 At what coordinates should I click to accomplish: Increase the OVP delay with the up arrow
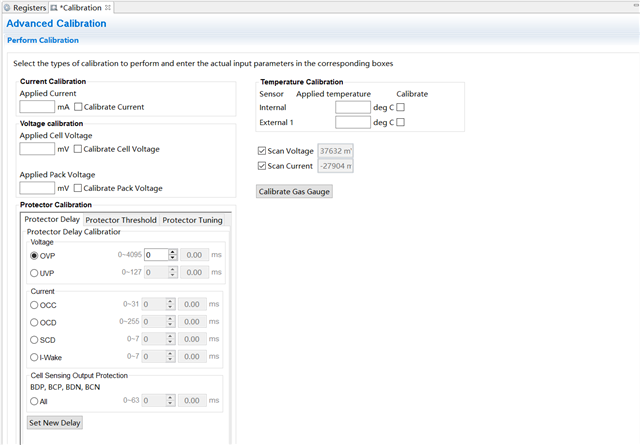pyautogui.click(x=173, y=252)
